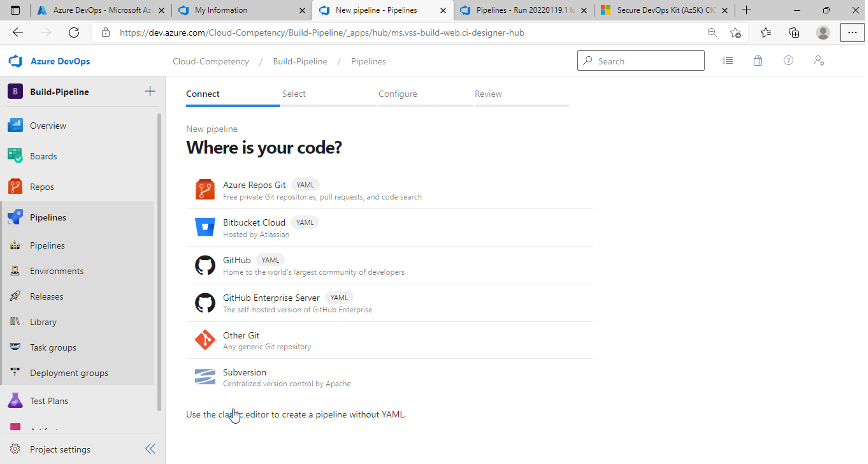868x464 pixels.
Task: Open the Overview sidebar icon
Action: tap(15, 125)
